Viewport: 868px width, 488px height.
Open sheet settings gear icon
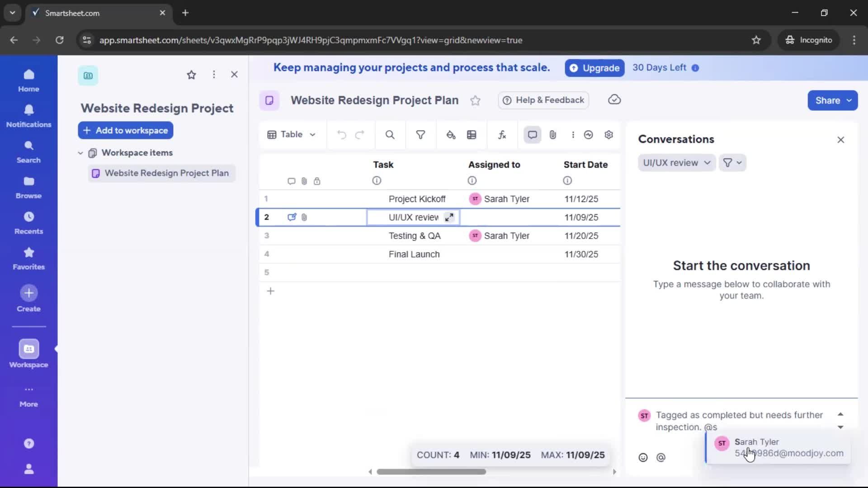click(x=609, y=135)
